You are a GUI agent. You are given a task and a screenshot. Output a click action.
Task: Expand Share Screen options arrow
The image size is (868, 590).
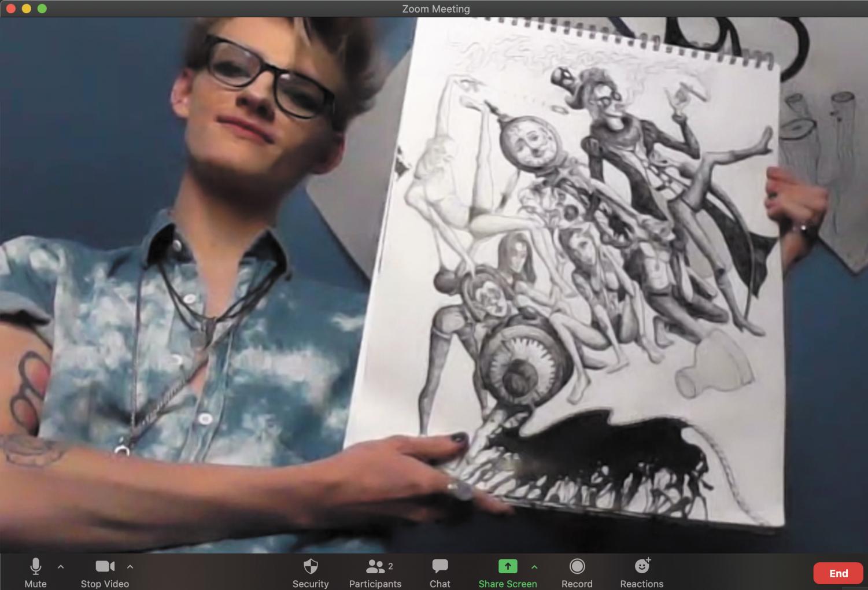coord(534,567)
